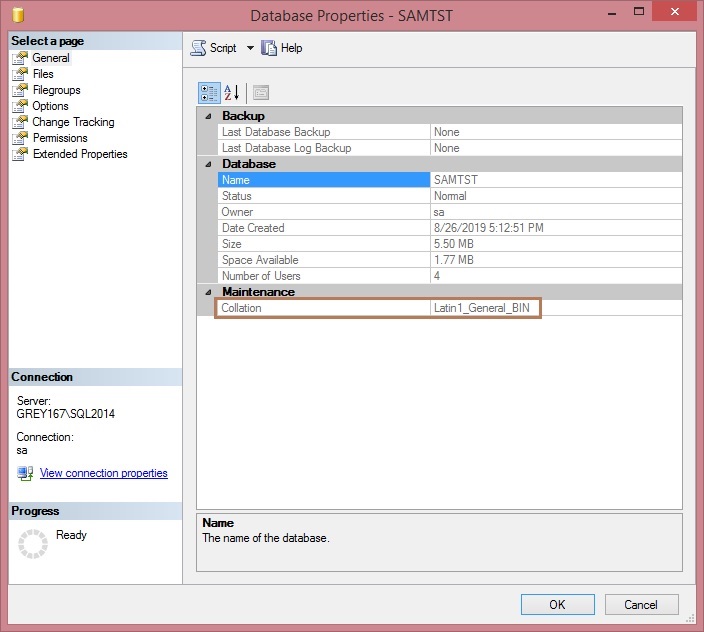Click the Help toolbar button
This screenshot has height=632, width=704.
click(x=281, y=48)
